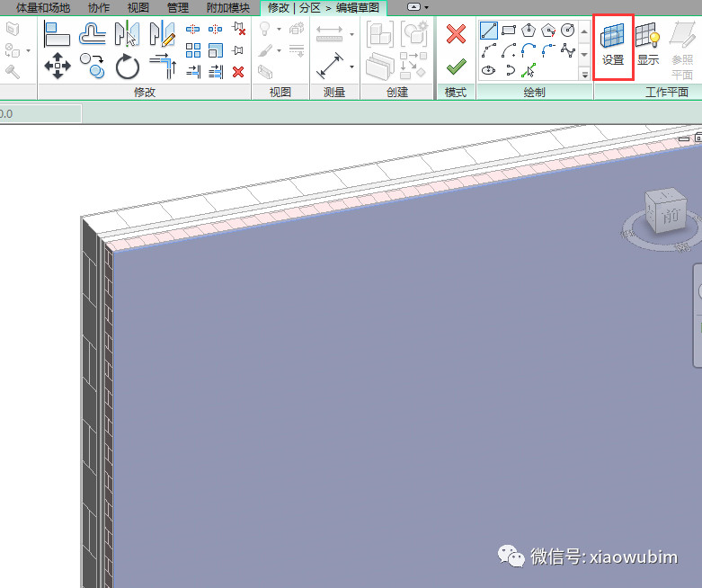Activate the Move tool
This screenshot has height=588, width=702.
[58, 66]
